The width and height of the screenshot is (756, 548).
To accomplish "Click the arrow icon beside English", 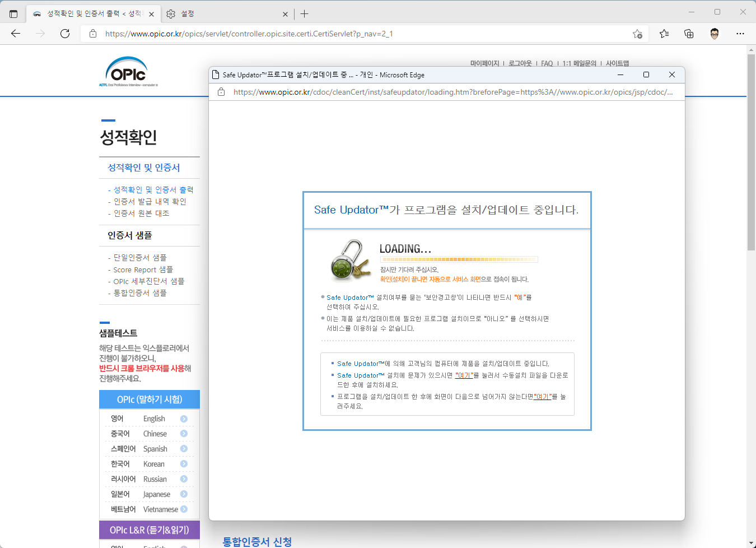I will pos(184,419).
